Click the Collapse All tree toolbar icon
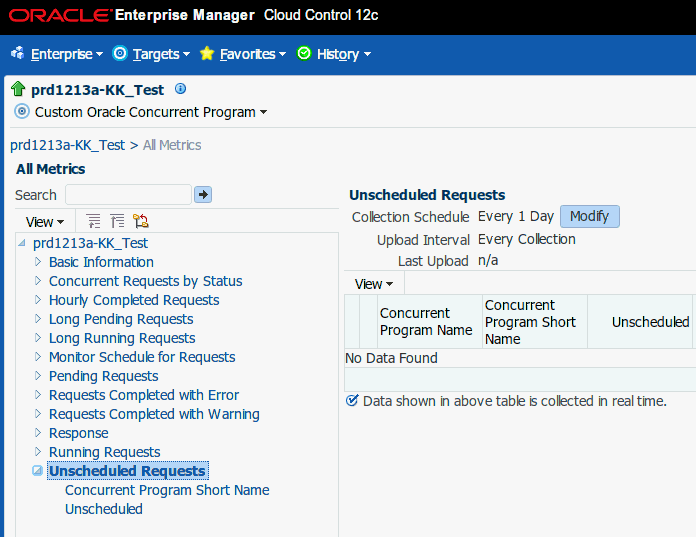Image resolution: width=696 pixels, height=537 pixels. pos(117,221)
